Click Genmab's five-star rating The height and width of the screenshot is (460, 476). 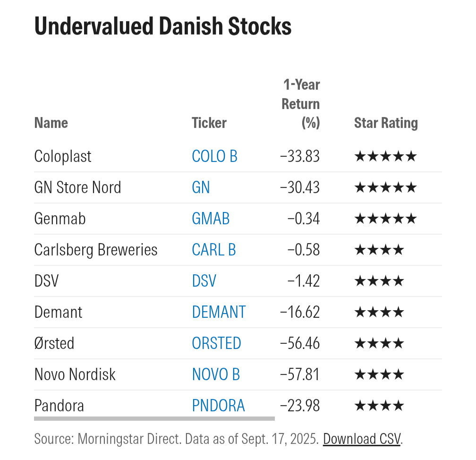point(385,219)
